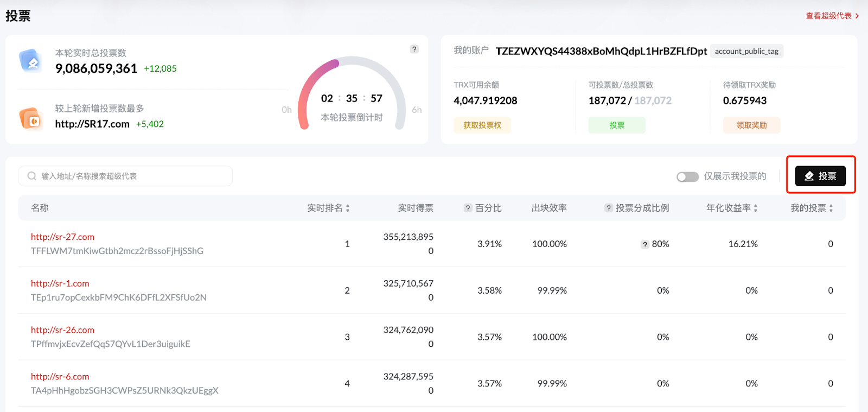Click account_public_tag label

point(746,51)
